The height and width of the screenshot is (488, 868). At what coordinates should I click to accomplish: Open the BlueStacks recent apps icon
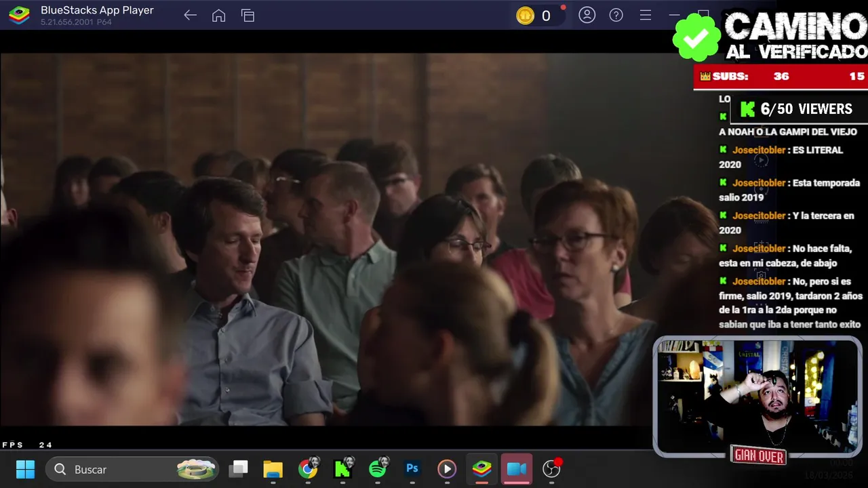point(248,16)
